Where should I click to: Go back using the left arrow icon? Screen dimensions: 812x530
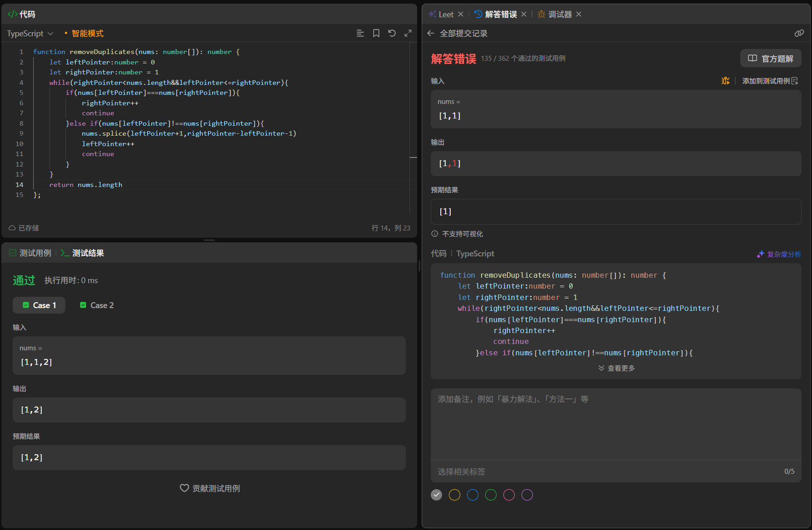click(x=431, y=34)
